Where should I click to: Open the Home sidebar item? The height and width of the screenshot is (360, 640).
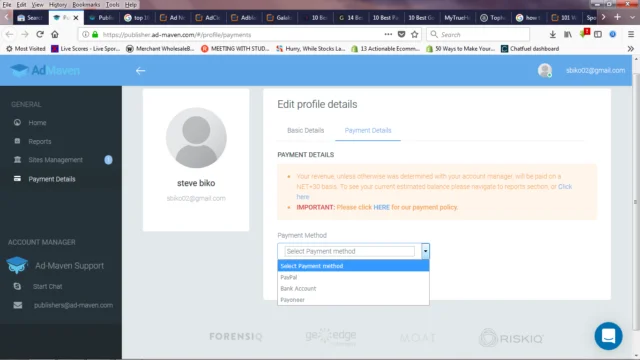tap(37, 122)
